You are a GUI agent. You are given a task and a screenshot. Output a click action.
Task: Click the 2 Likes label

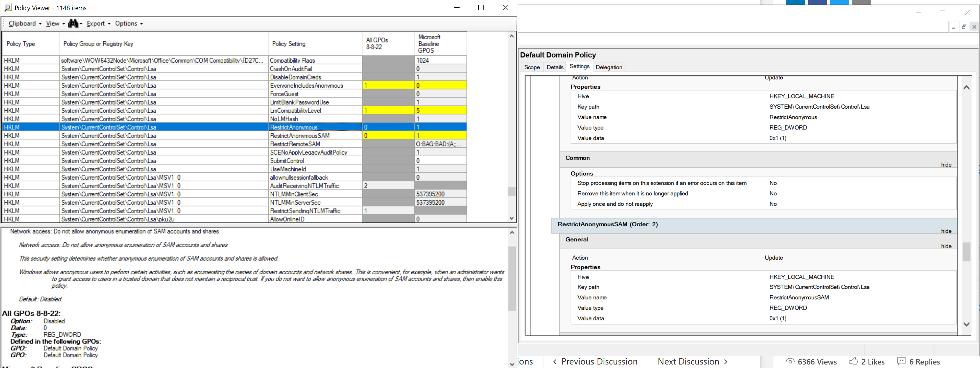(873, 362)
